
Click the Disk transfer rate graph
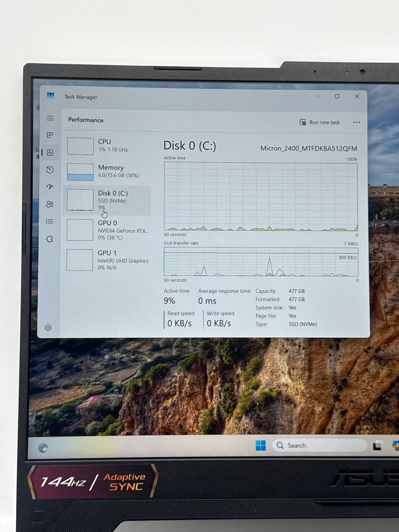[x=261, y=262]
